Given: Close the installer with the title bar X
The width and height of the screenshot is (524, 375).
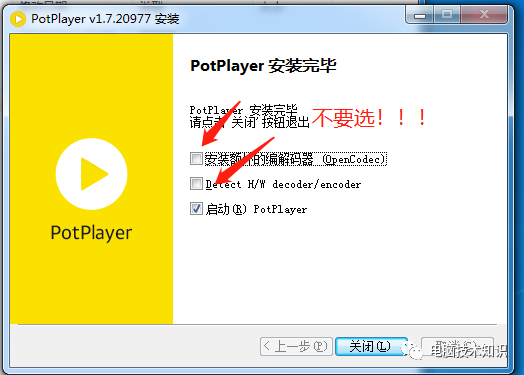Looking at the screenshot, I should pyautogui.click(x=484, y=15).
